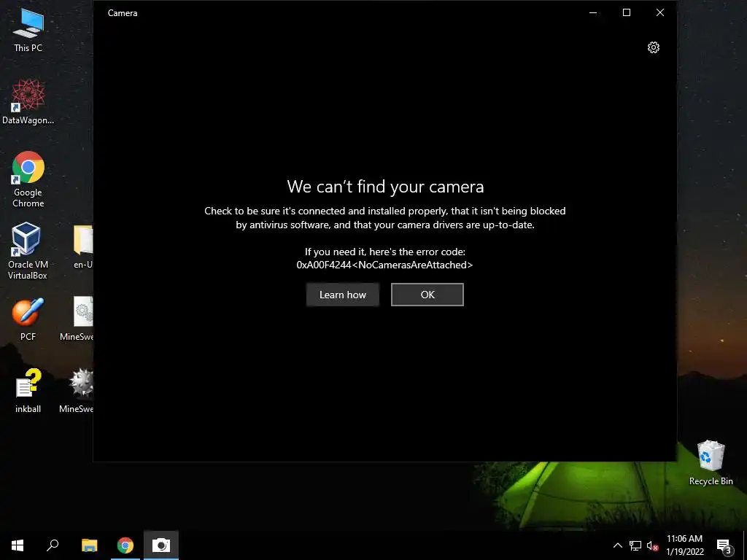Open This PC desktop icon
Viewport: 747px width, 560px height.
pos(28,30)
